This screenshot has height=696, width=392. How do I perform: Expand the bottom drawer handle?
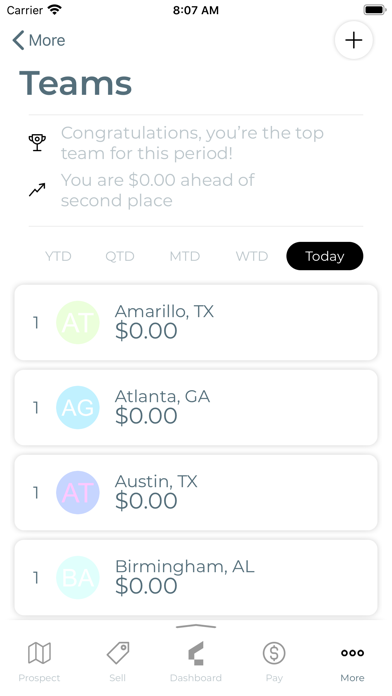196,626
